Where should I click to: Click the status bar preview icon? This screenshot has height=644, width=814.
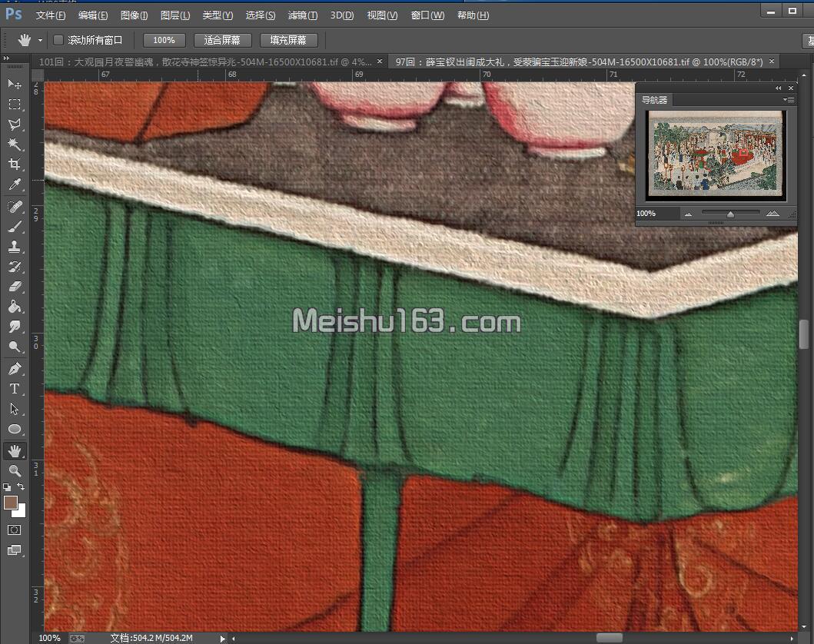coord(77,639)
